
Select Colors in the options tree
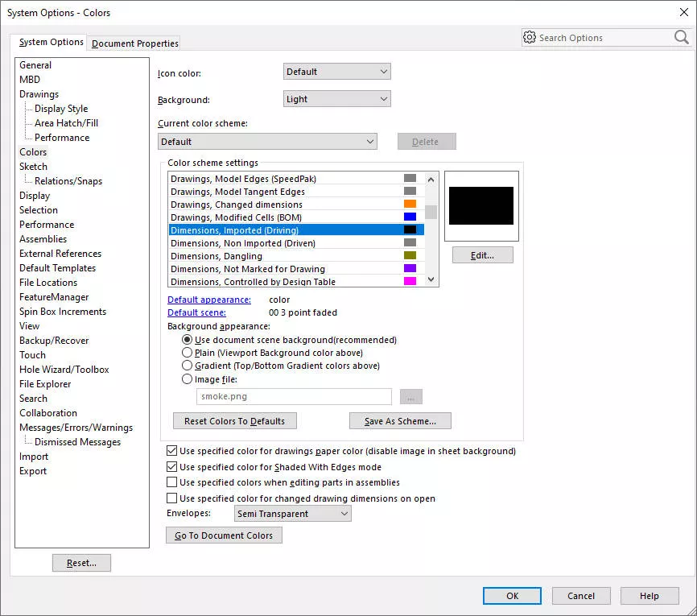pyautogui.click(x=33, y=151)
